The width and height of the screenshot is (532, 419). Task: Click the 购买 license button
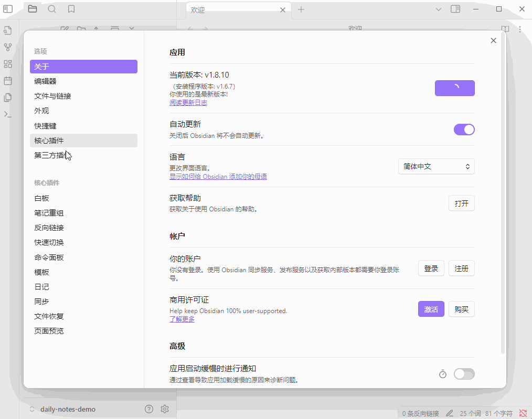pyautogui.click(x=461, y=309)
